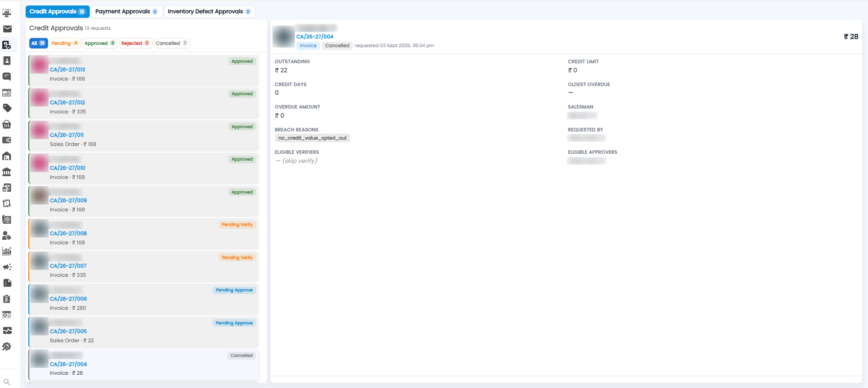
Task: Click the Cancelled status badge in detail header
Action: point(337,45)
